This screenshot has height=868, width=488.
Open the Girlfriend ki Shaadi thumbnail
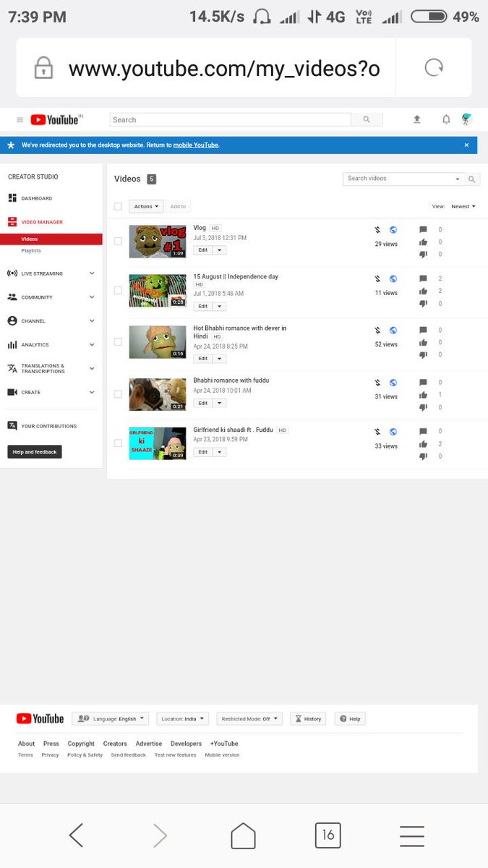(158, 443)
